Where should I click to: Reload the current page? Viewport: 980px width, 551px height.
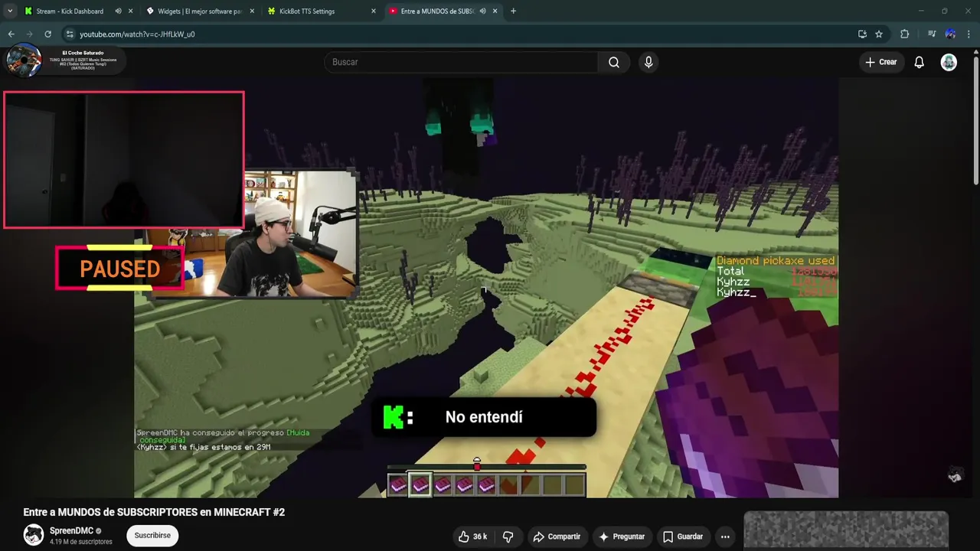tap(47, 34)
